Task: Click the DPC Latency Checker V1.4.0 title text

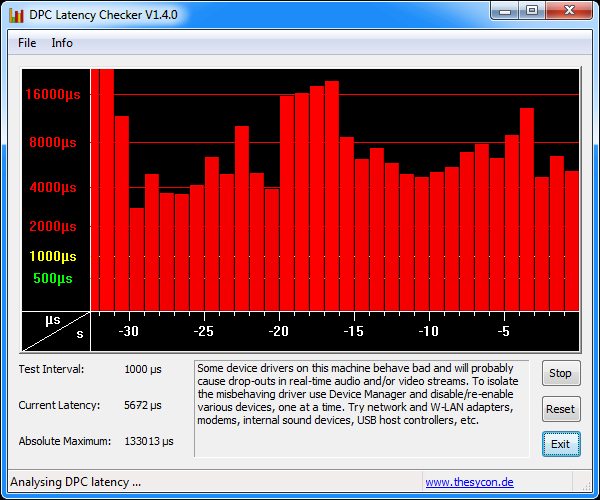Action: pyautogui.click(x=103, y=15)
